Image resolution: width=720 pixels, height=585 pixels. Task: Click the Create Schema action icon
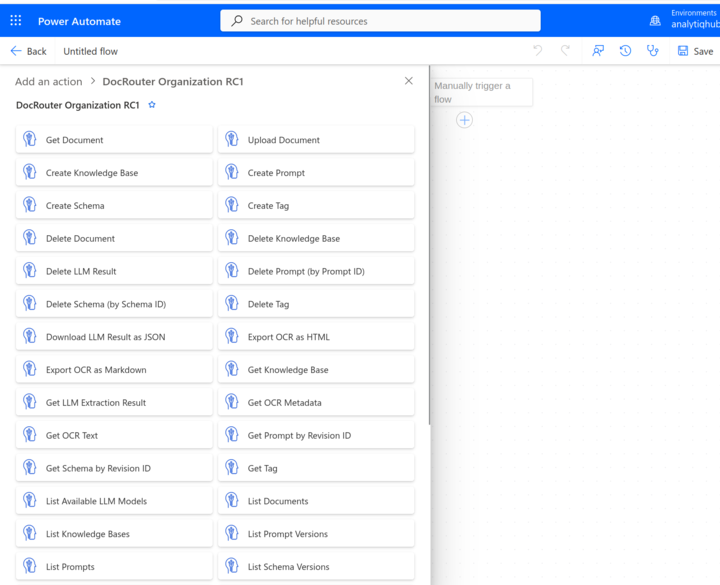coord(30,205)
